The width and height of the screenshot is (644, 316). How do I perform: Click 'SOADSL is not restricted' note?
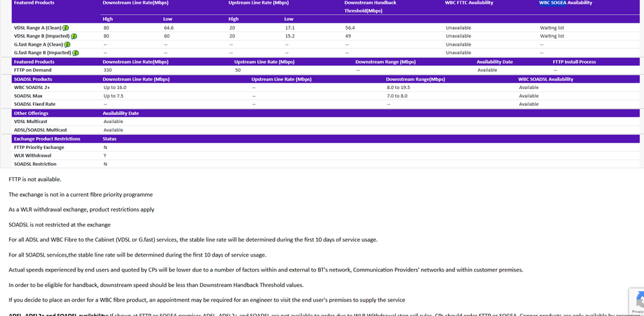coord(59,225)
